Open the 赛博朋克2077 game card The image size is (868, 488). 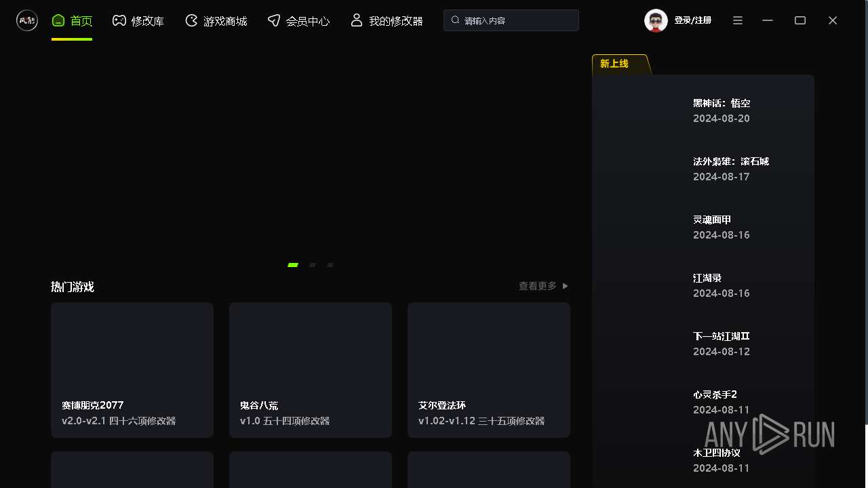pos(132,370)
